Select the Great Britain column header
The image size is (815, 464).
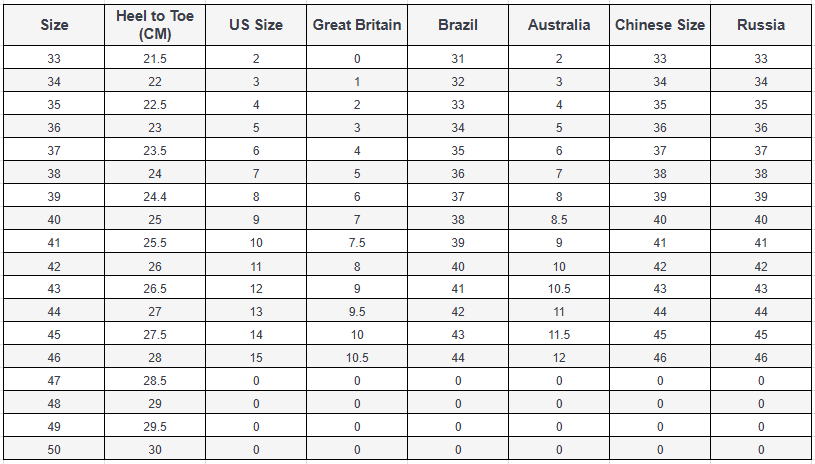pyautogui.click(x=357, y=25)
